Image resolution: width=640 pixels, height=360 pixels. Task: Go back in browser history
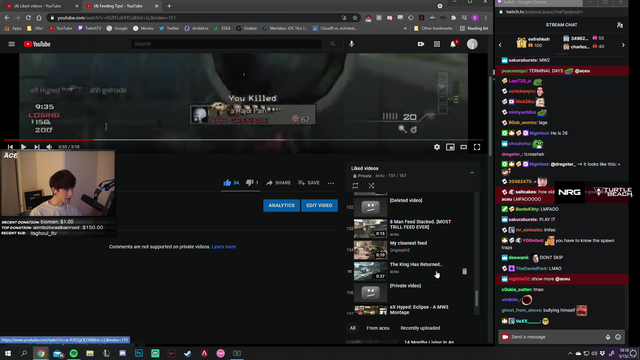pyautogui.click(x=7, y=18)
